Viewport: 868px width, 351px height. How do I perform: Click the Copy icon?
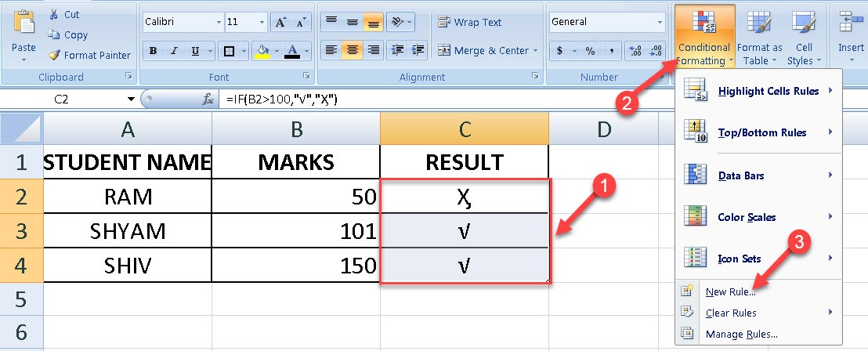(54, 34)
